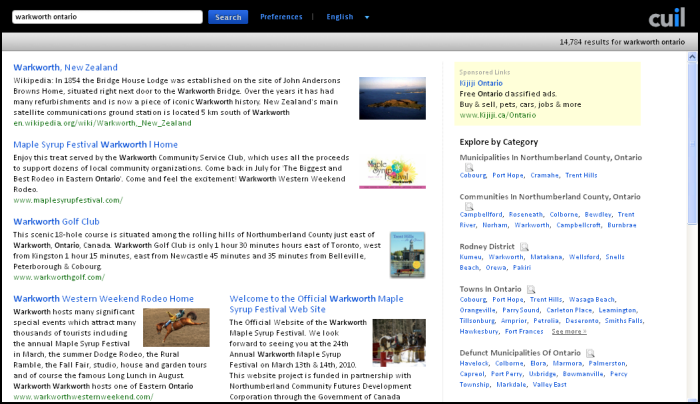Viewport: 700px width, 404px height.
Task: Open www.maplesyrupfestival.com URL
Action: [x=68, y=200]
